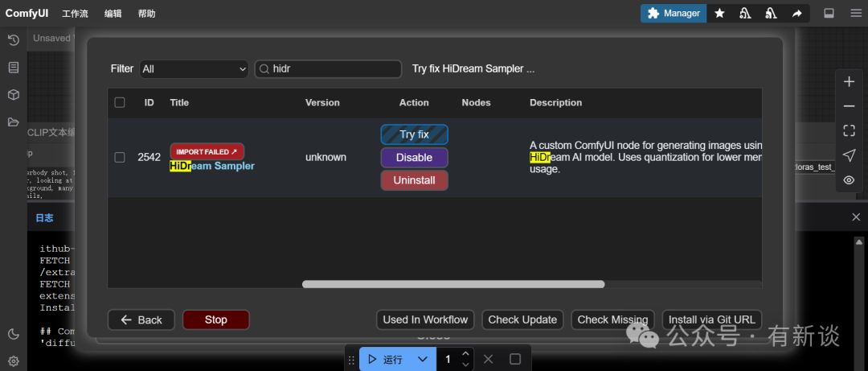This screenshot has height=371, width=868.
Task: Open the 工作流 menu
Action: pyautogui.click(x=75, y=14)
